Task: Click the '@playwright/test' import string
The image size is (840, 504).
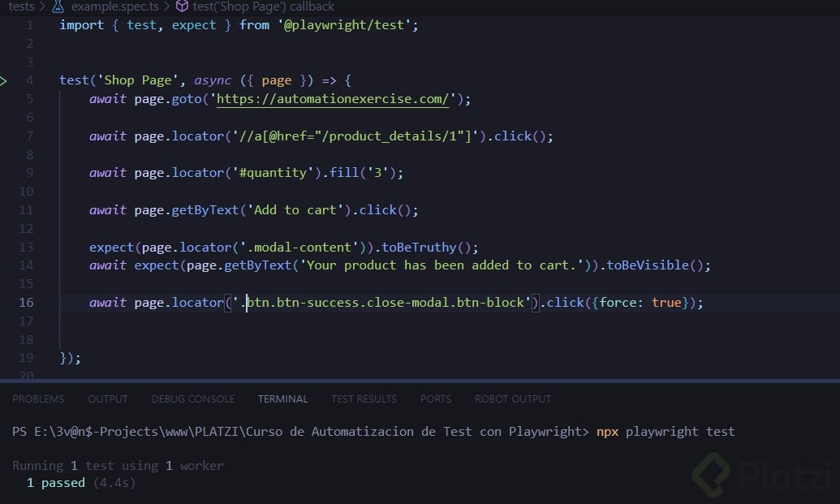Action: [x=344, y=25]
